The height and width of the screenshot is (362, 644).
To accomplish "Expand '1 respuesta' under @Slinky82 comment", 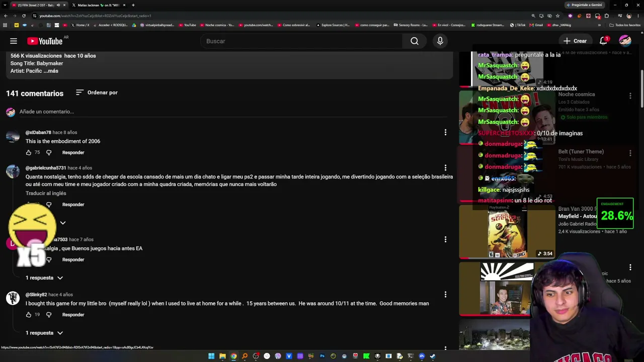I will [x=44, y=333].
